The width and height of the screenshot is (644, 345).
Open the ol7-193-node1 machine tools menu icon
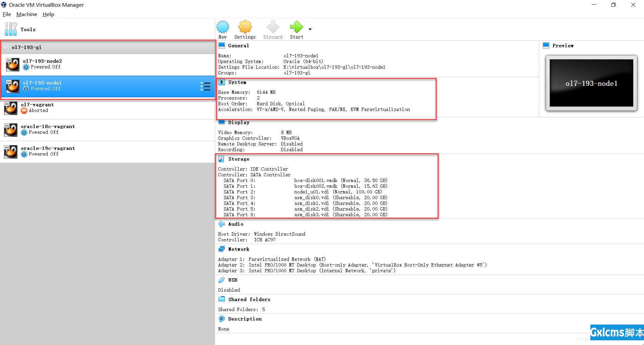point(205,87)
